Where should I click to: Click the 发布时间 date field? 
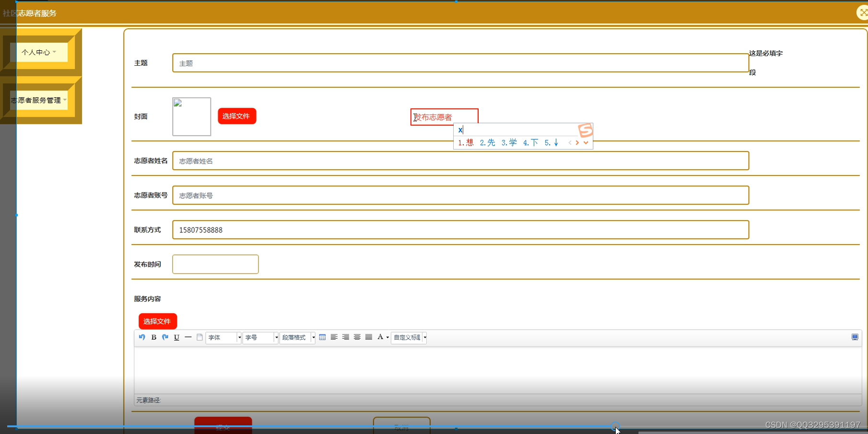(x=215, y=264)
